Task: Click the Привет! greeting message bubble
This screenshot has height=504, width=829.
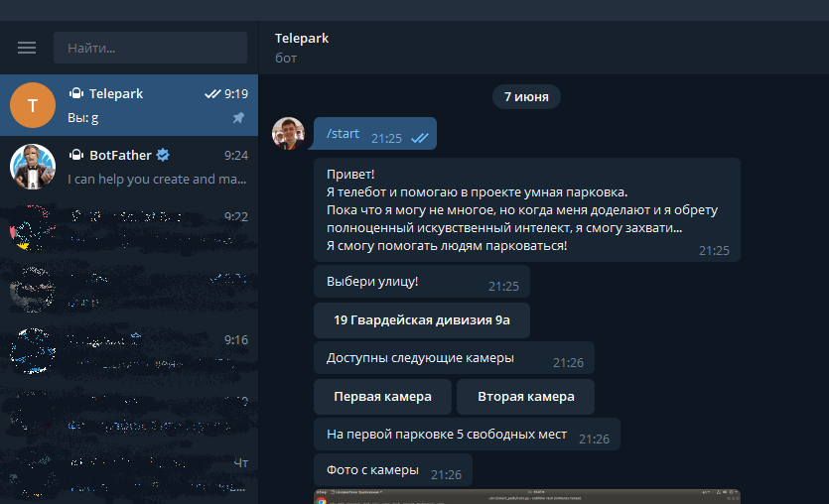Action: [526, 209]
